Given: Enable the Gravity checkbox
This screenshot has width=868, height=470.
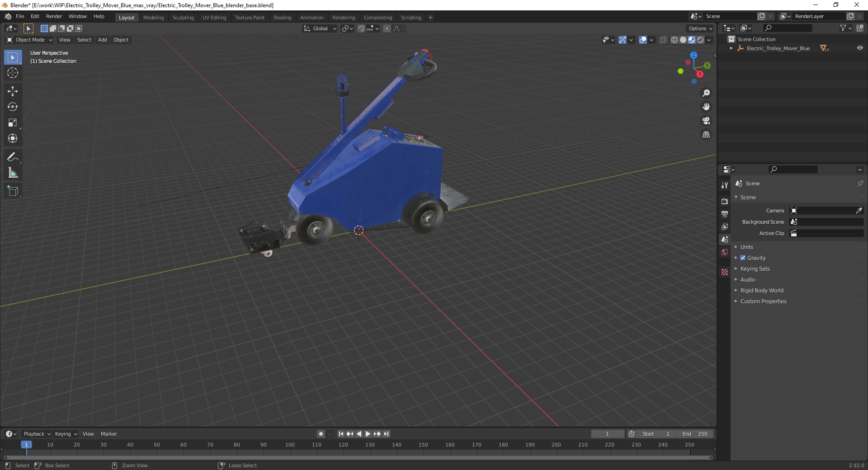Looking at the screenshot, I should [743, 258].
